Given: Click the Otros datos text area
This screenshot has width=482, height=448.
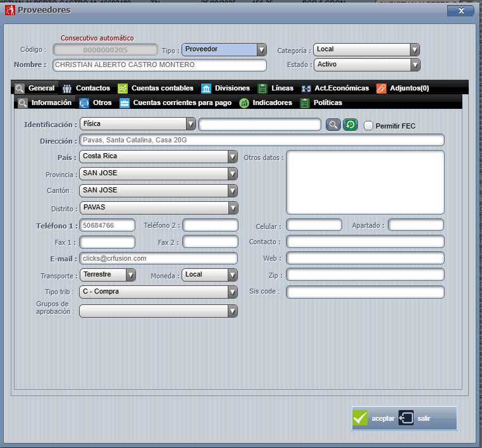Looking at the screenshot, I should pos(365,182).
